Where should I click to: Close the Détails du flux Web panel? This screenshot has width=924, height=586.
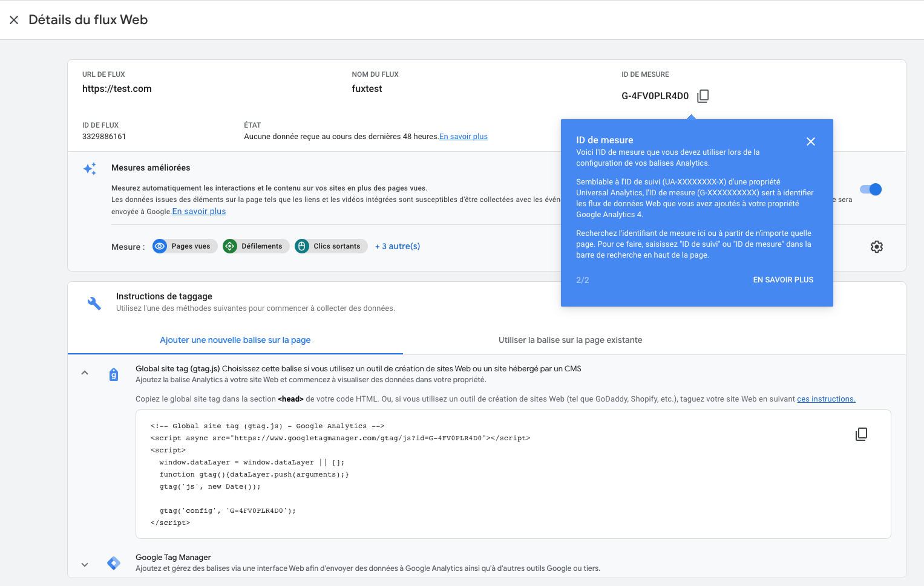pos(14,20)
